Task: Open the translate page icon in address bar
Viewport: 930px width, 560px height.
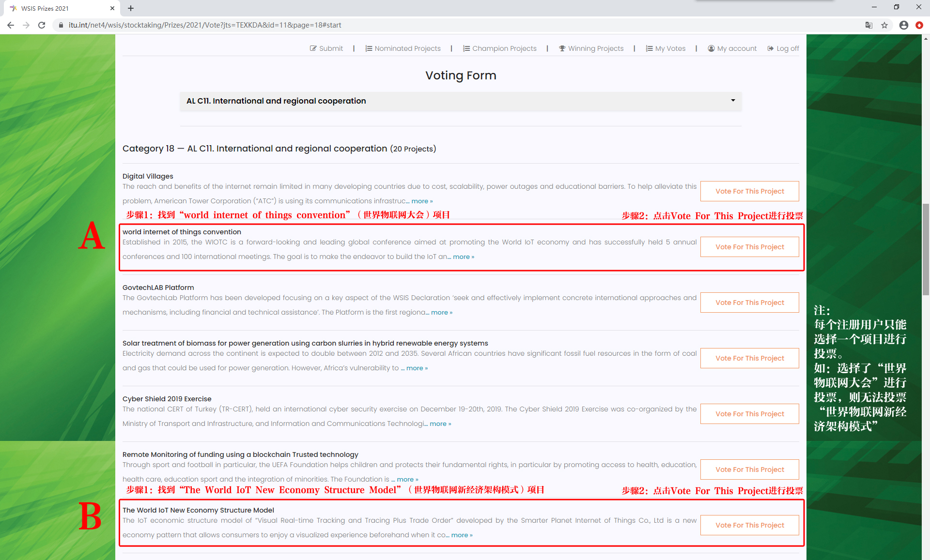Action: [x=869, y=25]
